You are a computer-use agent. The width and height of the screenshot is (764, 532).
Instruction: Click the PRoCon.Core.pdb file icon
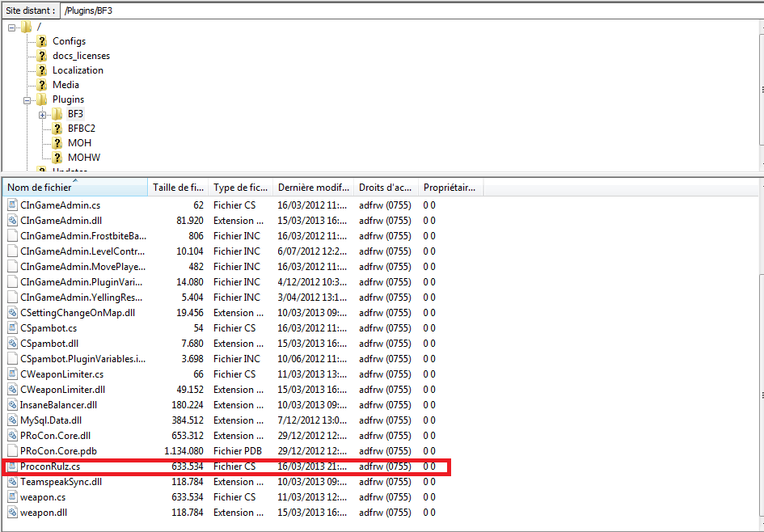[x=12, y=451]
